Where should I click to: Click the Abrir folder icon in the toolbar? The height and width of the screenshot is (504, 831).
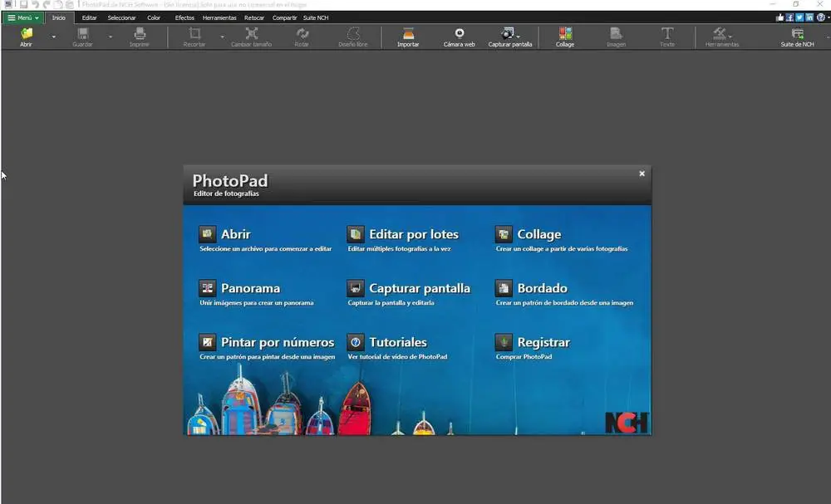[26, 34]
